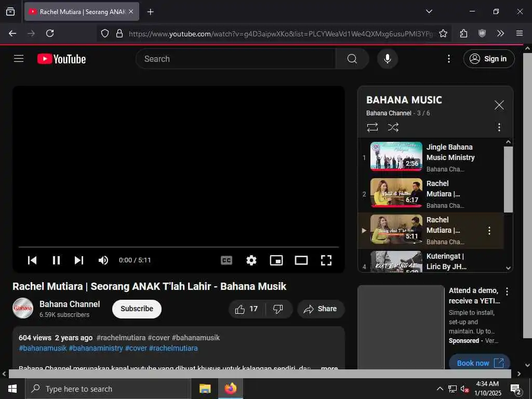This screenshot has height=399, width=532.
Task: Share this video
Action: (321, 309)
